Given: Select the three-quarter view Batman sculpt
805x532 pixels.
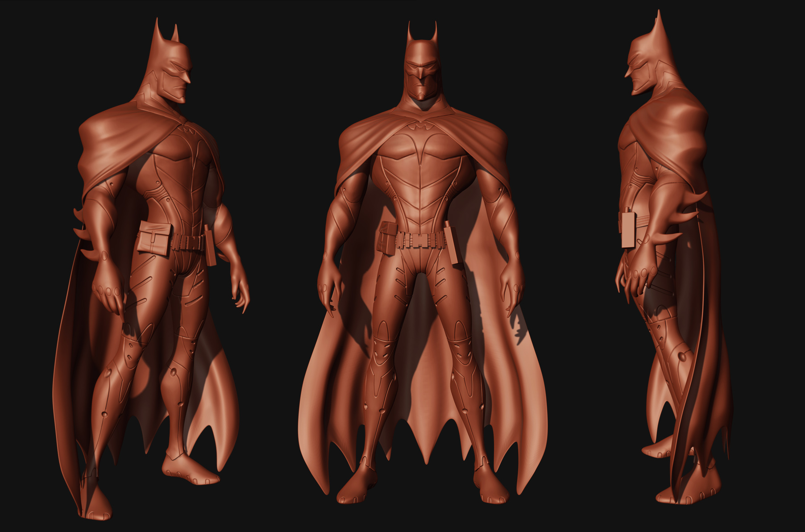Looking at the screenshot, I should 152,268.
